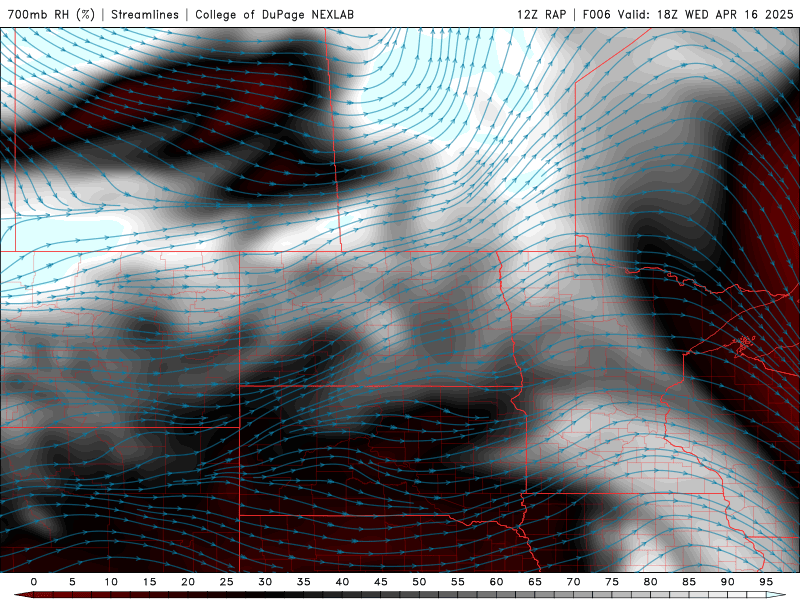Click the small island cluster outline in Lake Superior
The width and height of the screenshot is (800, 600).
click(744, 343)
